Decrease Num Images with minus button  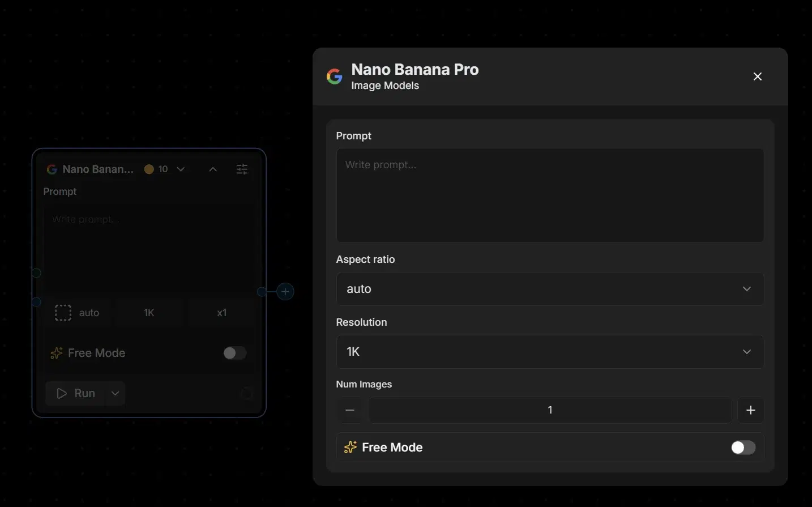[x=350, y=410]
